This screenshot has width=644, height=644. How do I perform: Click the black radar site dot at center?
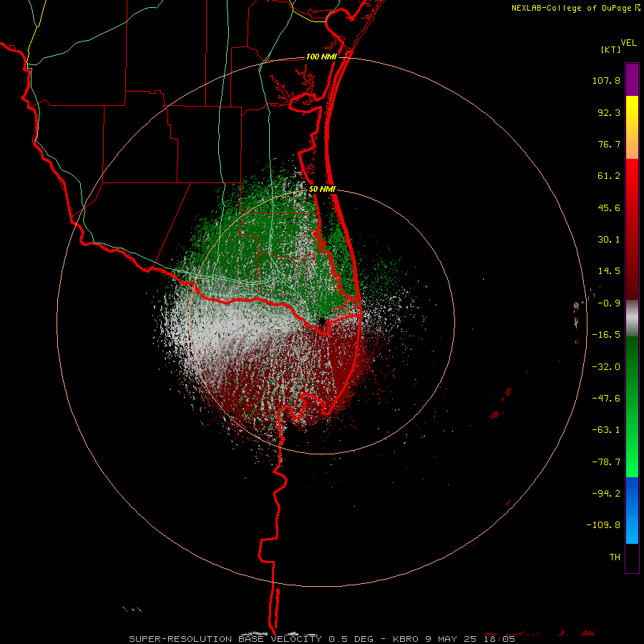[322, 321]
